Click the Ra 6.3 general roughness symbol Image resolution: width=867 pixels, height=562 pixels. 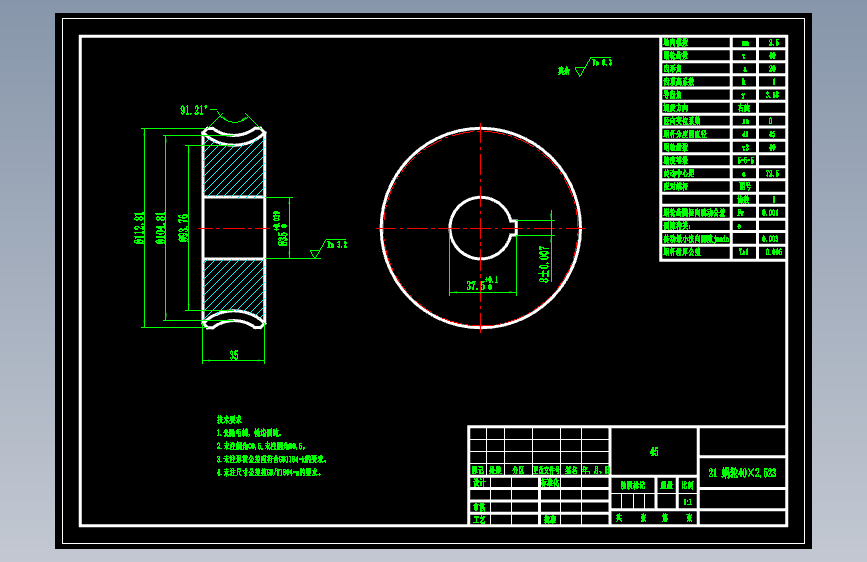coord(593,66)
